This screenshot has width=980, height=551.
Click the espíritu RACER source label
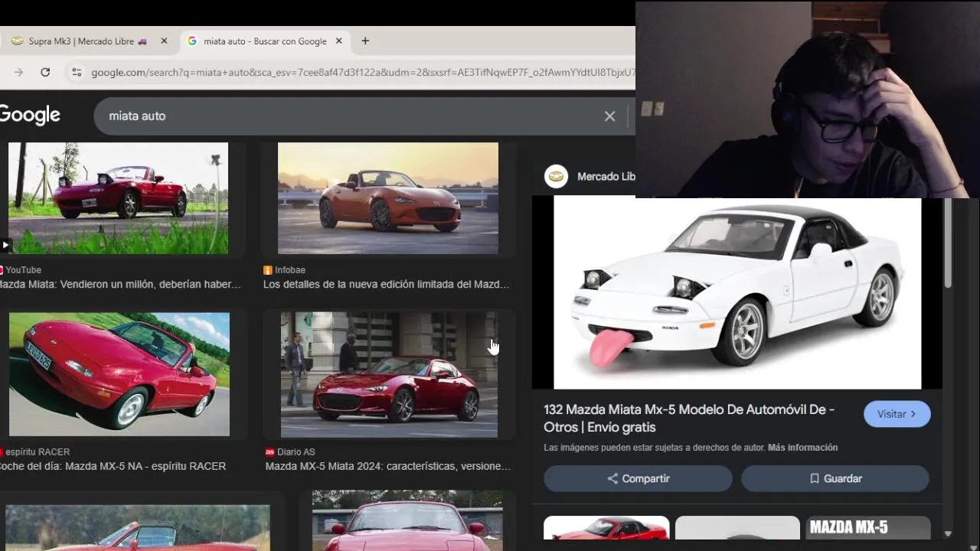click(x=37, y=452)
